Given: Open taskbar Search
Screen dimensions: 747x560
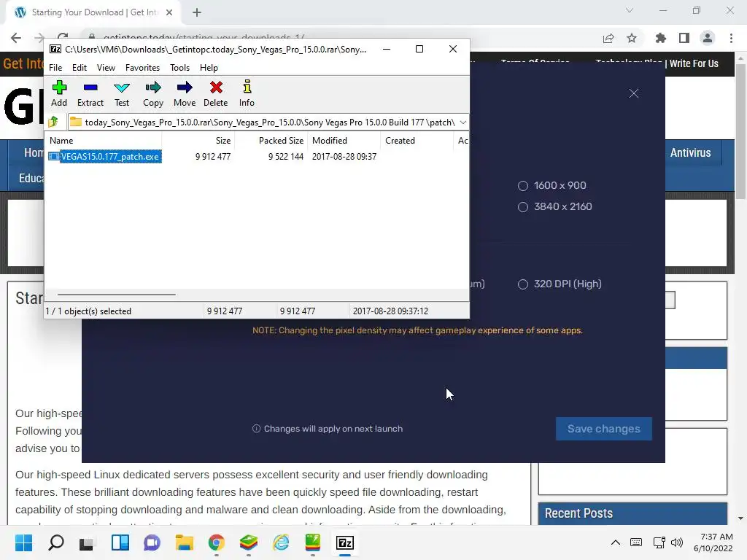Looking at the screenshot, I should [x=55, y=542].
